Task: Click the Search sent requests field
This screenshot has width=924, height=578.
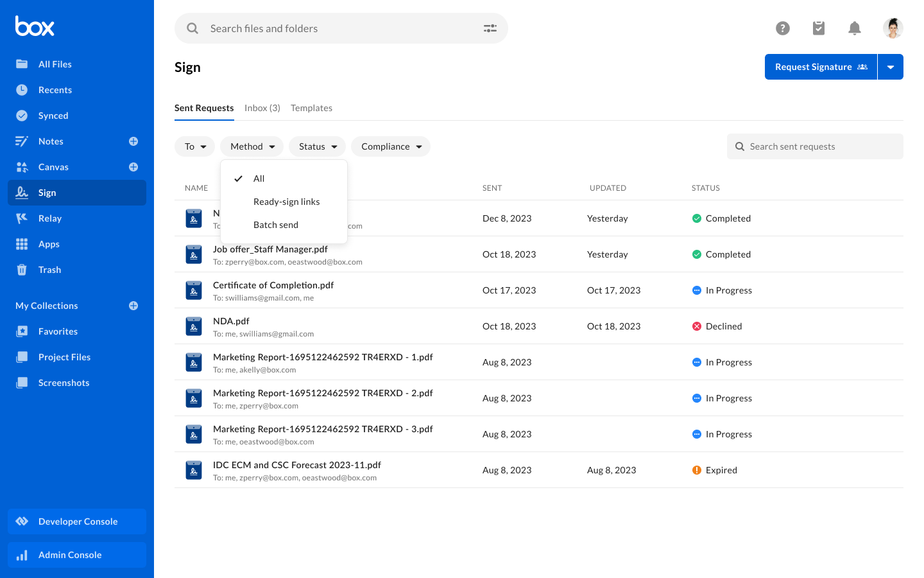Action: [821, 146]
